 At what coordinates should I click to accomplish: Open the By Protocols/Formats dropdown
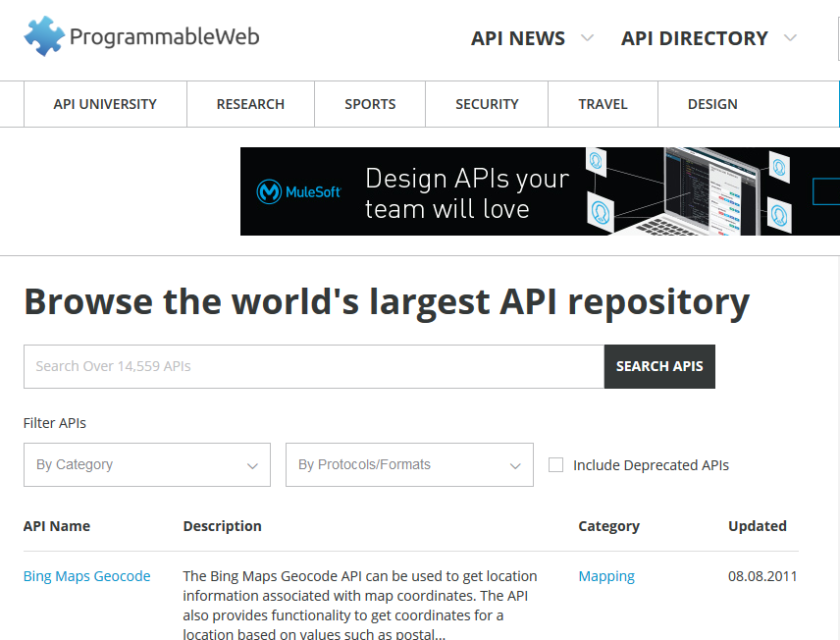pyautogui.click(x=409, y=464)
